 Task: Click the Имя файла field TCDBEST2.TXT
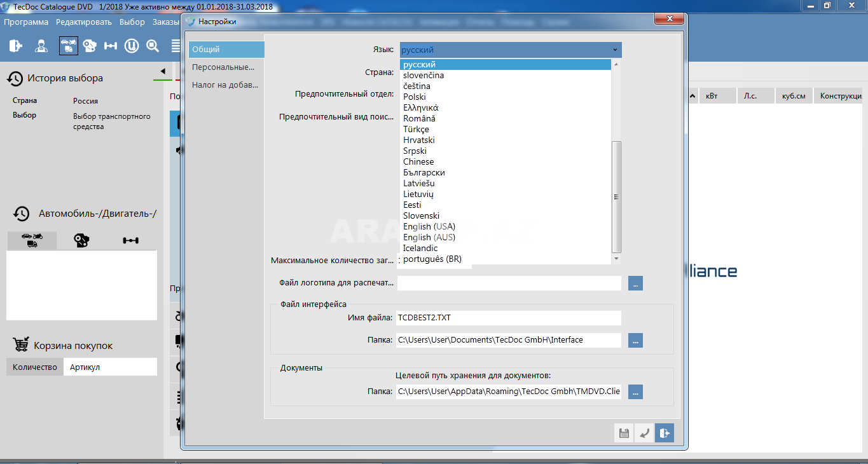click(x=509, y=317)
